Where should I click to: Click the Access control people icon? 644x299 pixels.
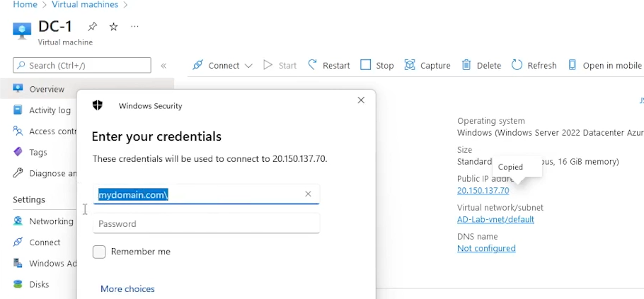click(18, 131)
